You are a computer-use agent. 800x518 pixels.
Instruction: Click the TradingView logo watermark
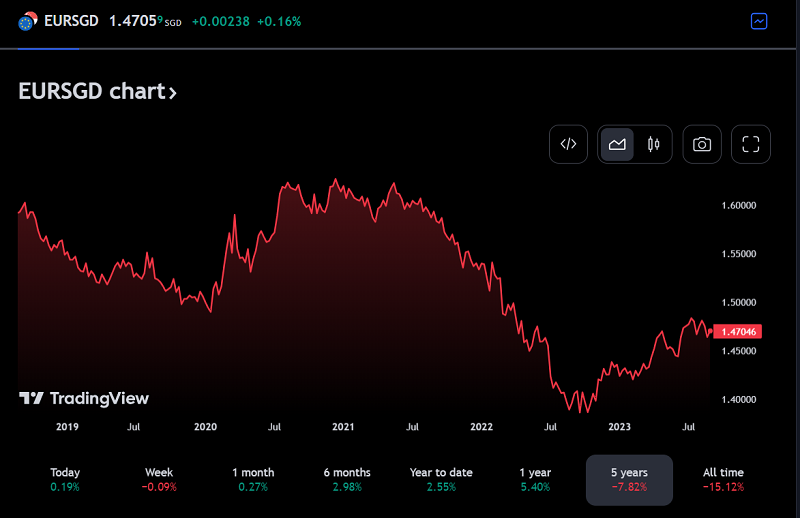pyautogui.click(x=84, y=398)
